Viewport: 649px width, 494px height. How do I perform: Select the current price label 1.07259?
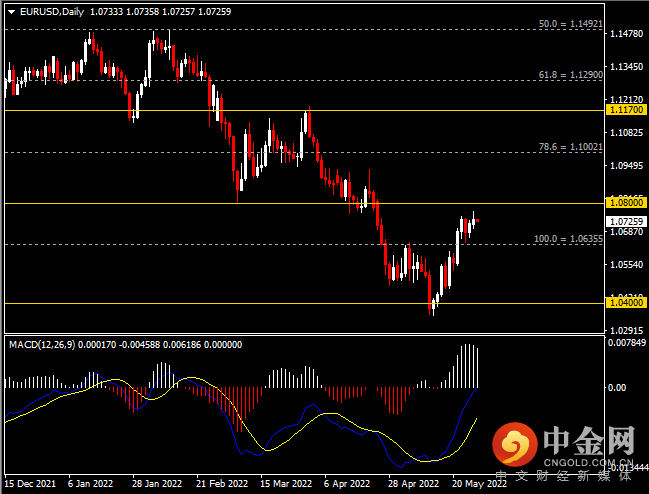(627, 222)
